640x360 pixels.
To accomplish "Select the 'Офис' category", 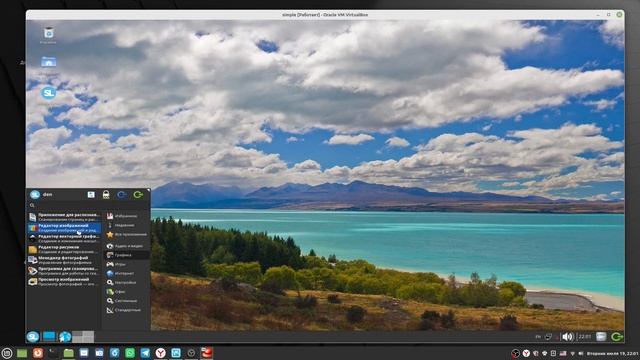I will (x=126, y=292).
